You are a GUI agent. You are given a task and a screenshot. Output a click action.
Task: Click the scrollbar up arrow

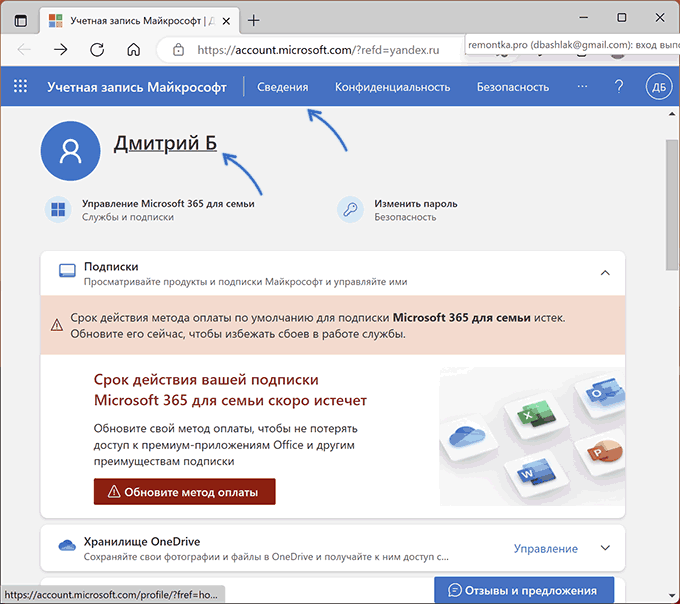(672, 114)
